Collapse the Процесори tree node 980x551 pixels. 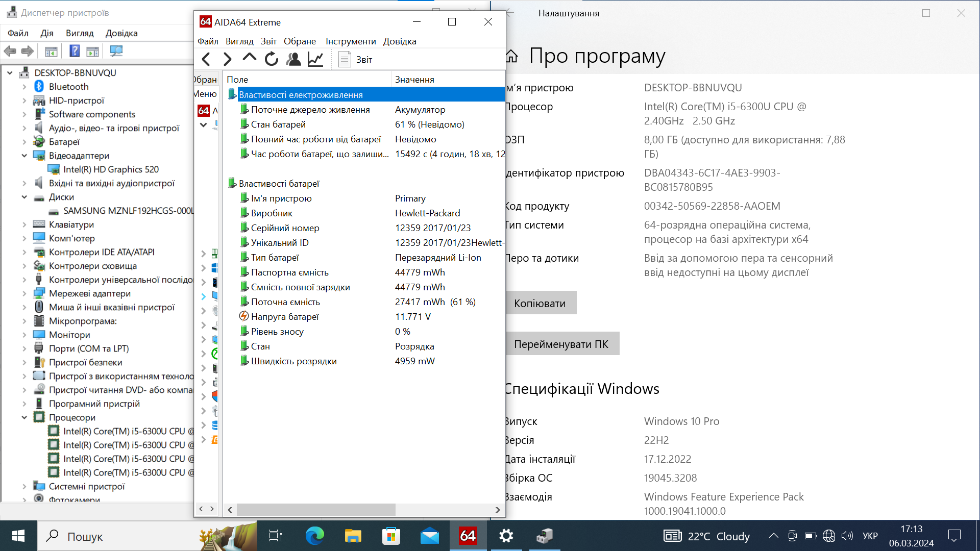click(24, 417)
